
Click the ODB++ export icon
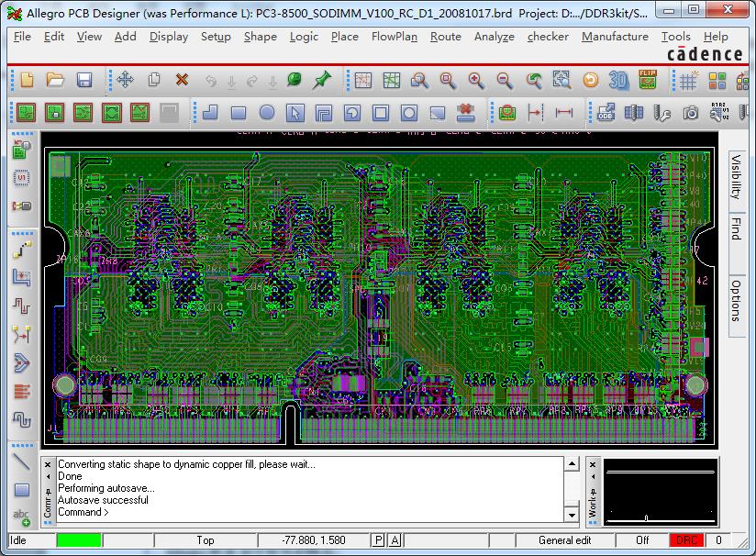[x=606, y=113]
